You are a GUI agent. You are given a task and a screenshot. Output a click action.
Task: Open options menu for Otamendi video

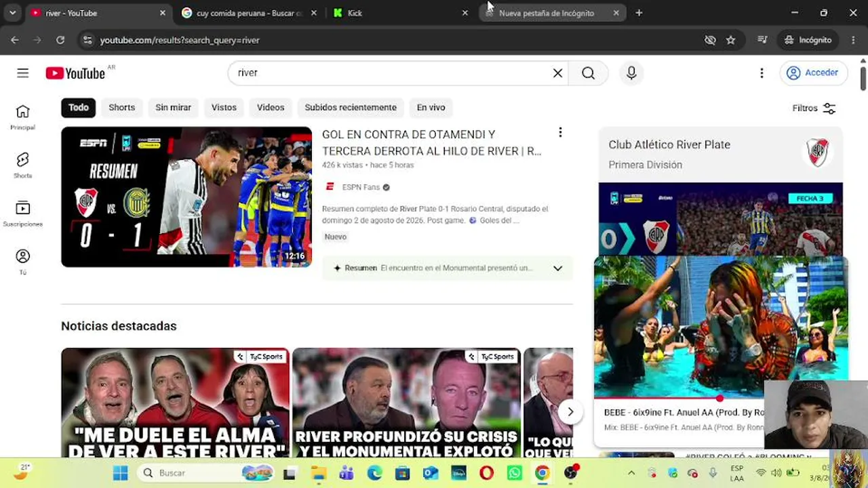click(560, 133)
